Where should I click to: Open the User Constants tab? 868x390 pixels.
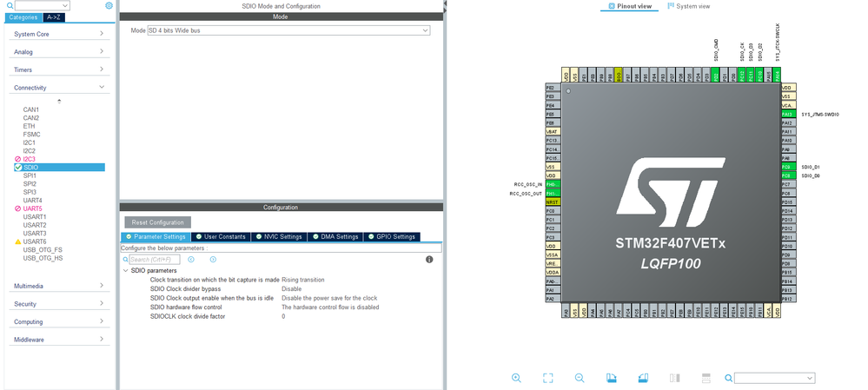point(221,237)
